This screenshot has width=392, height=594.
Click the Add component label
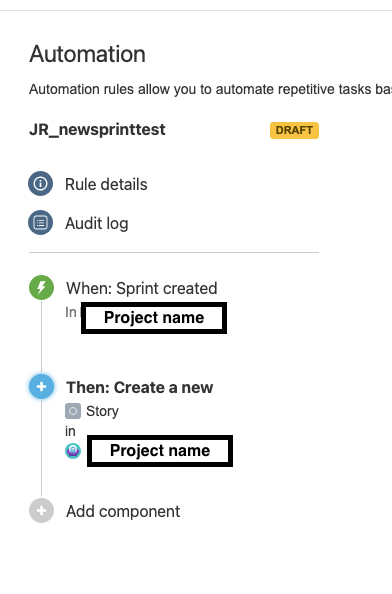point(123,511)
